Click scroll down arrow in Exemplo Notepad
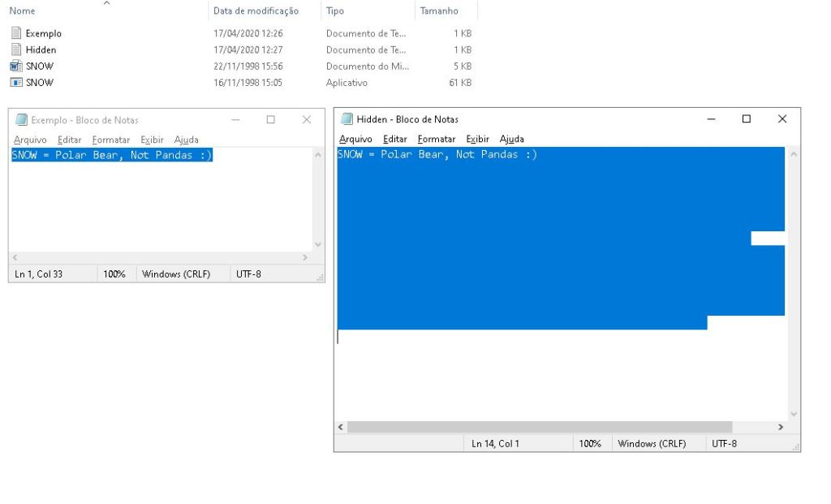The height and width of the screenshot is (504, 831). (x=317, y=243)
